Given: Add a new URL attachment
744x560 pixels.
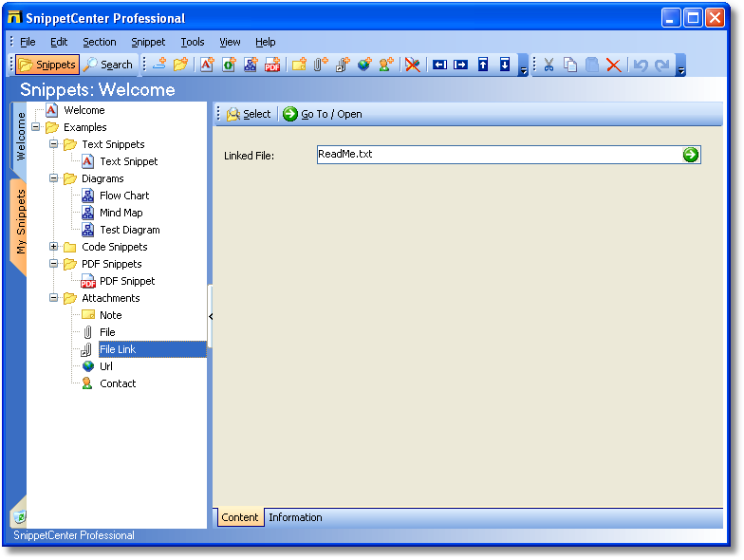Looking at the screenshot, I should point(364,65).
